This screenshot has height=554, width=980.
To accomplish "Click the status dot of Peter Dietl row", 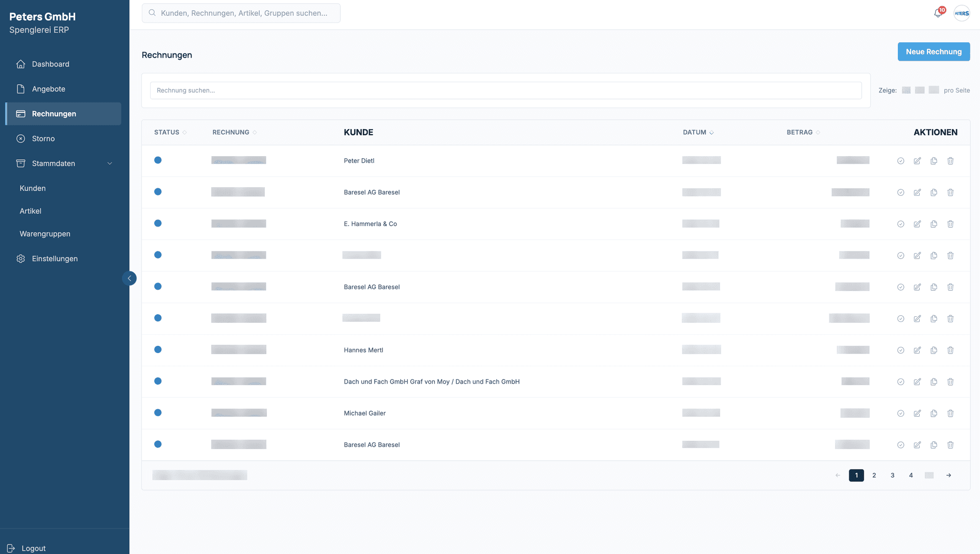I will [158, 160].
